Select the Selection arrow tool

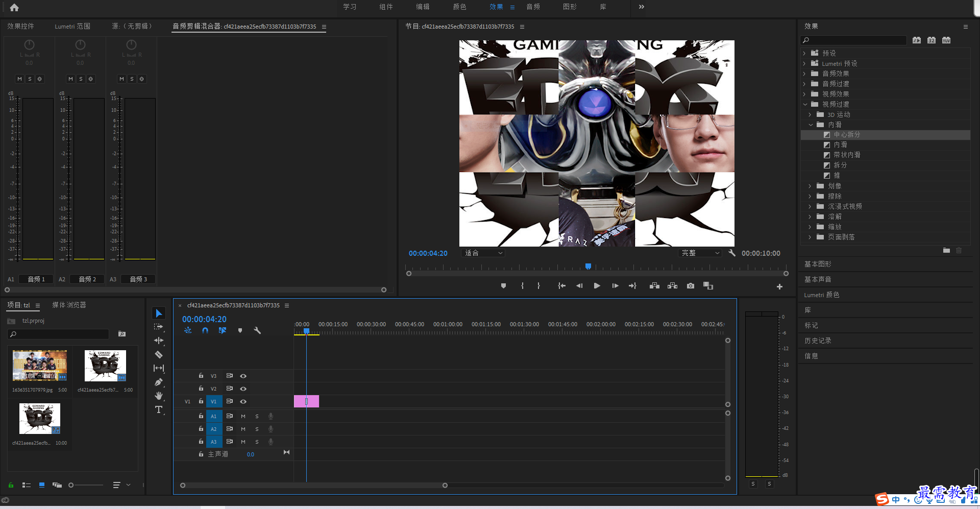tap(159, 313)
